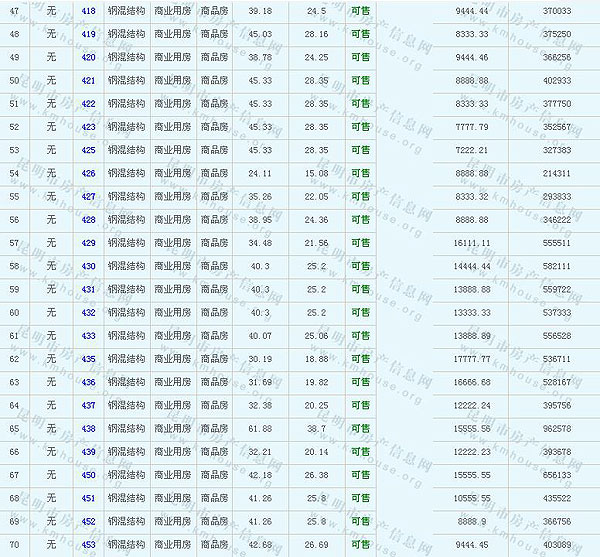Screen dimensions: 600x557
Task: Open details for room 423
Action: [89, 127]
